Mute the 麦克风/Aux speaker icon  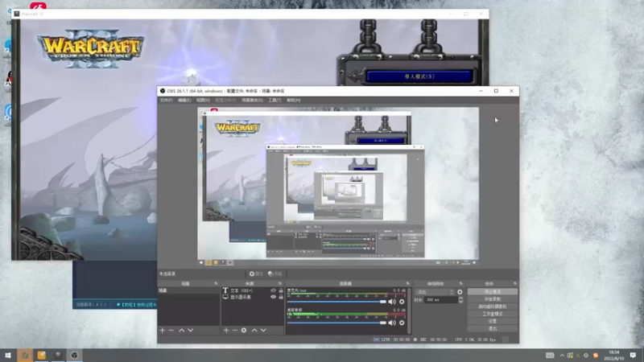[392, 302]
